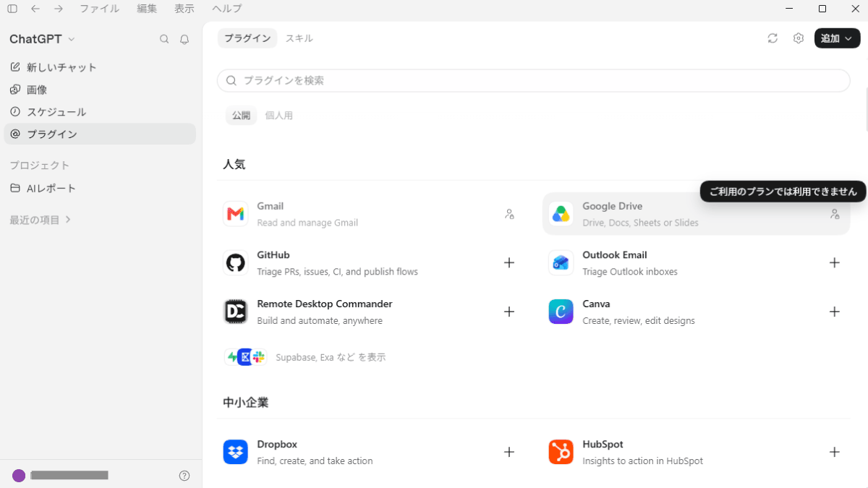Maximize the window
Screen dimensions: 868x488
[822, 9]
